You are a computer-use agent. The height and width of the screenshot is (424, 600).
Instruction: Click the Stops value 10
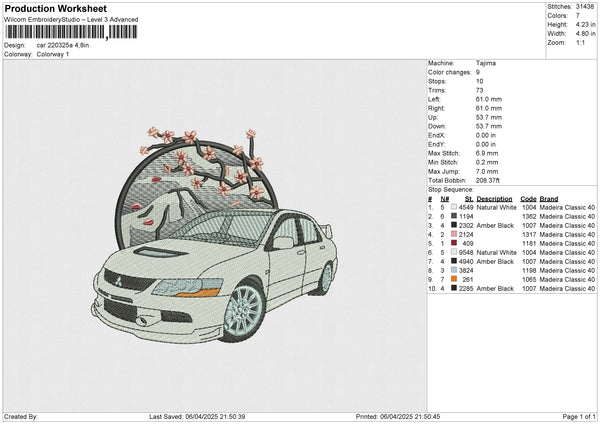click(480, 81)
